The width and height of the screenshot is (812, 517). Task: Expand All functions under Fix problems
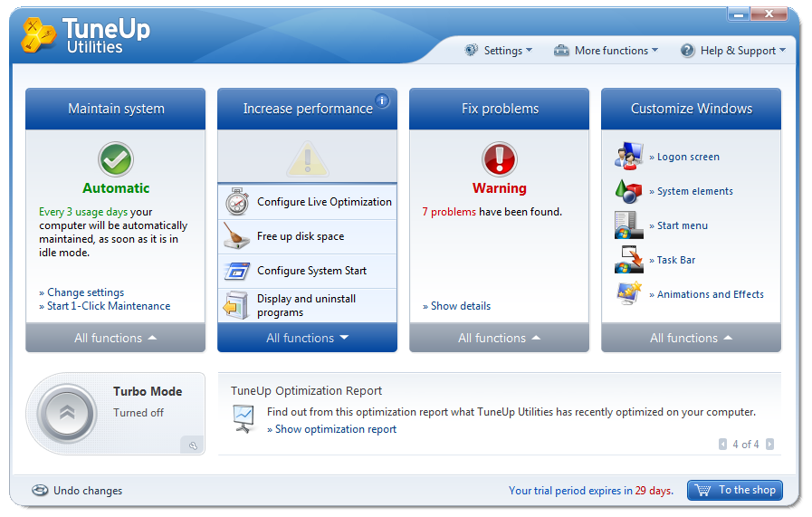[499, 338]
